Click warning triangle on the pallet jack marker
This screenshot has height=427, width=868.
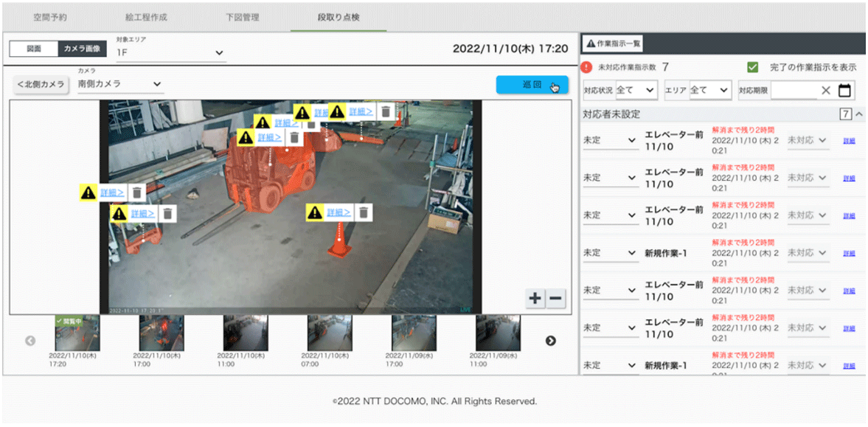119,214
